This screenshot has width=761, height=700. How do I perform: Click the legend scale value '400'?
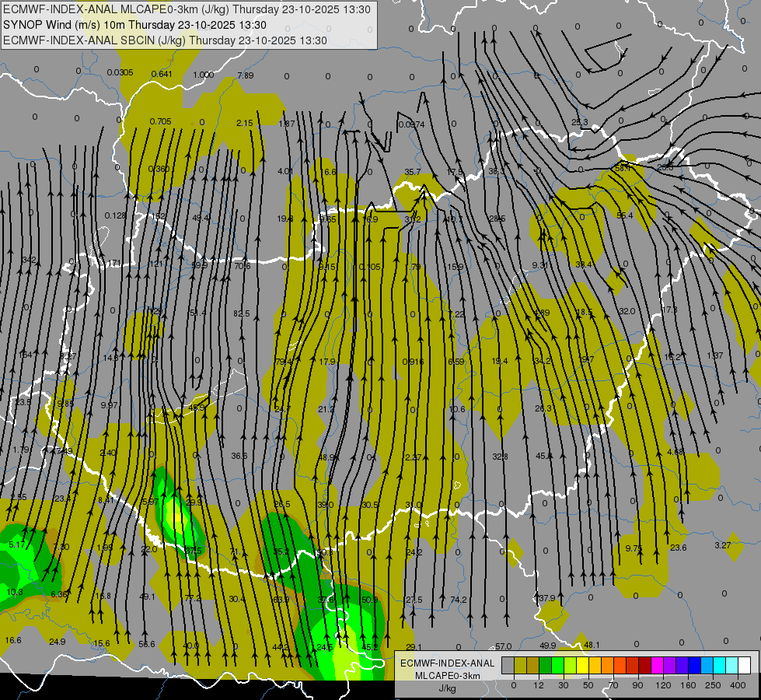[738, 685]
